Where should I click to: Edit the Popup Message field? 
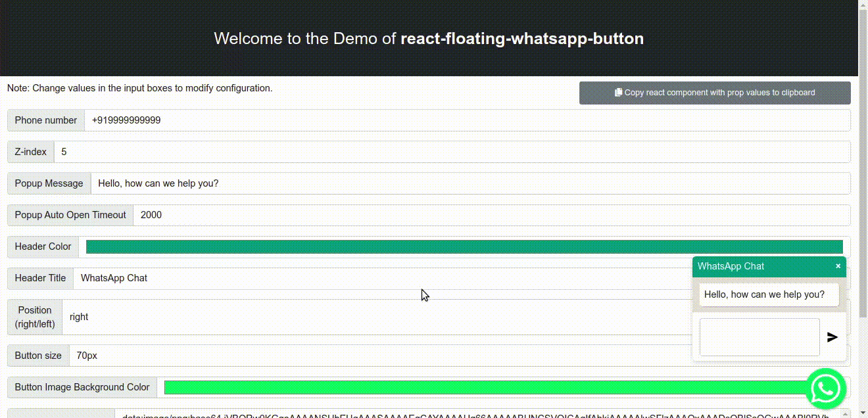click(x=470, y=183)
